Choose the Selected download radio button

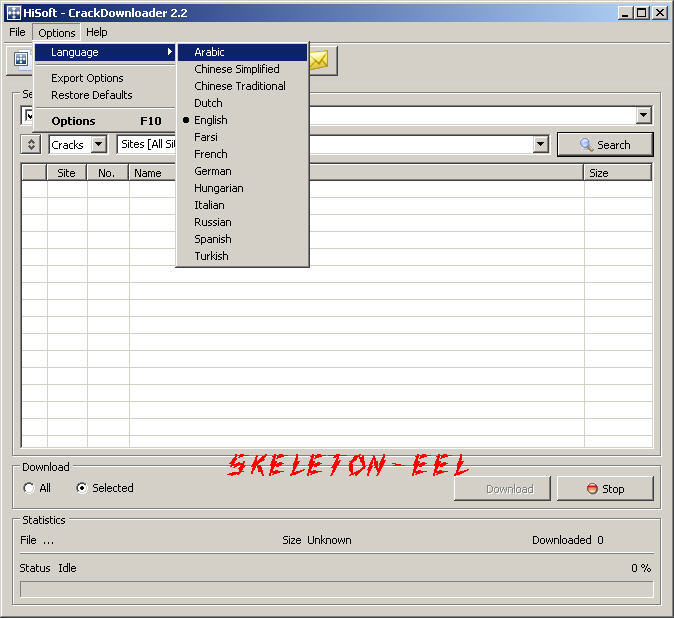tap(82, 488)
